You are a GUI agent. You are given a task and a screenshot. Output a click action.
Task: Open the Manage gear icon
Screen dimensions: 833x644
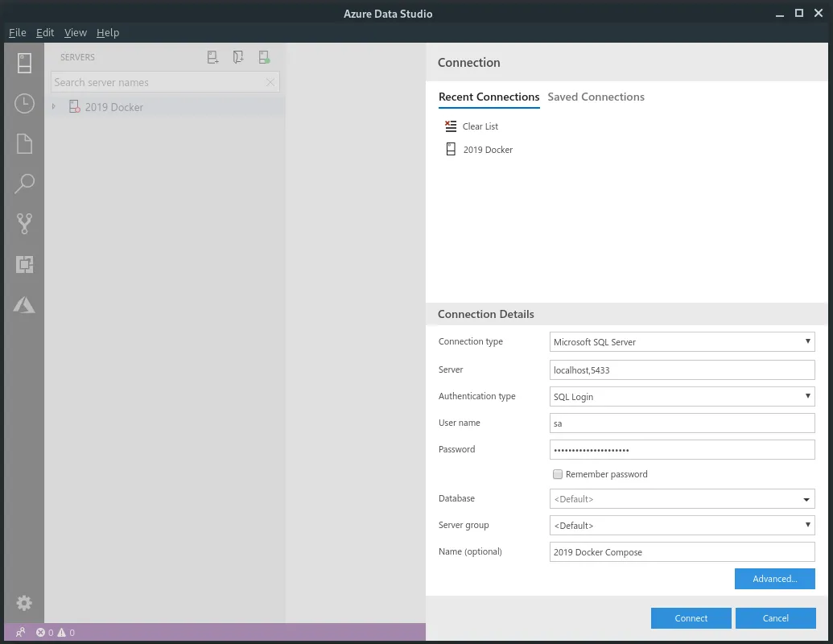(24, 603)
